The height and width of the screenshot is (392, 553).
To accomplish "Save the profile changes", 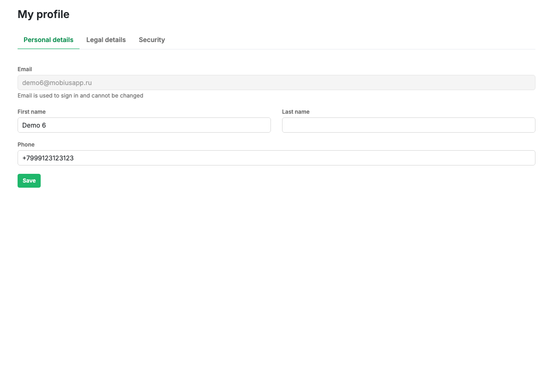I will click(29, 181).
